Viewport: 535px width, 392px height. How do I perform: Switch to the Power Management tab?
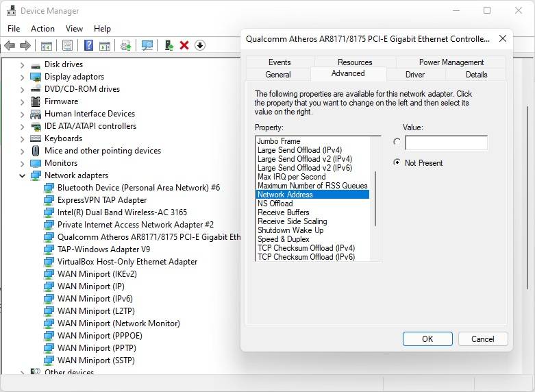coord(451,62)
